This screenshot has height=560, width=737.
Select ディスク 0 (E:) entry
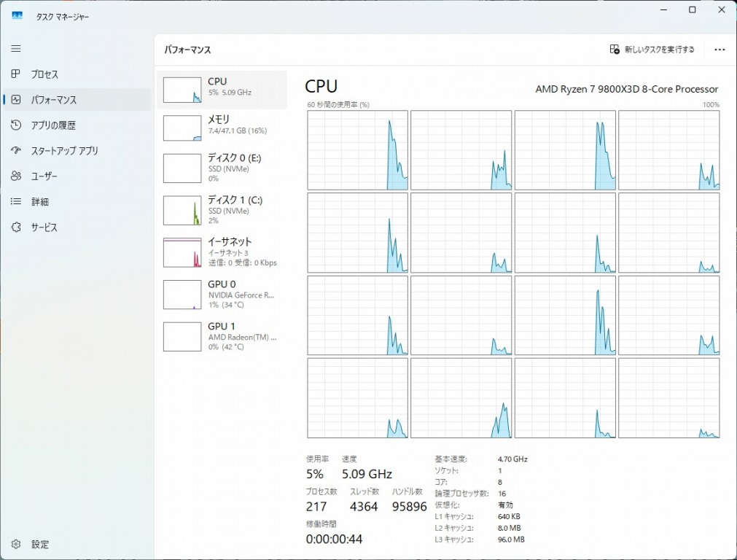222,168
